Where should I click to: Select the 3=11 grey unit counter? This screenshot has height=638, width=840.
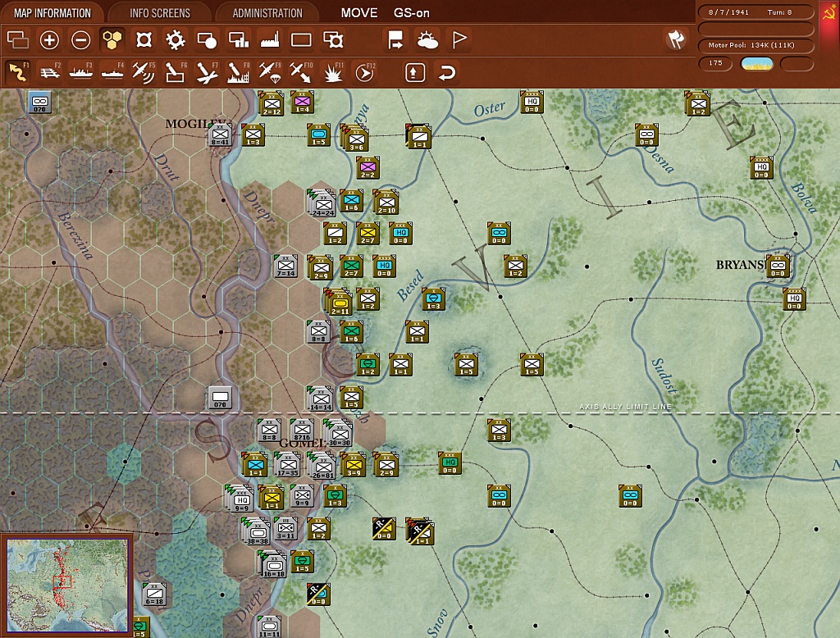click(285, 529)
